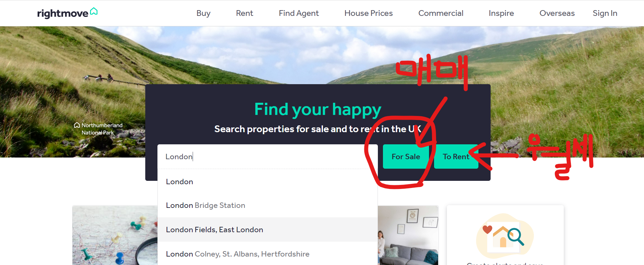Open the map with pins thumbnail
Image resolution: width=644 pixels, height=265 pixels.
click(115, 235)
